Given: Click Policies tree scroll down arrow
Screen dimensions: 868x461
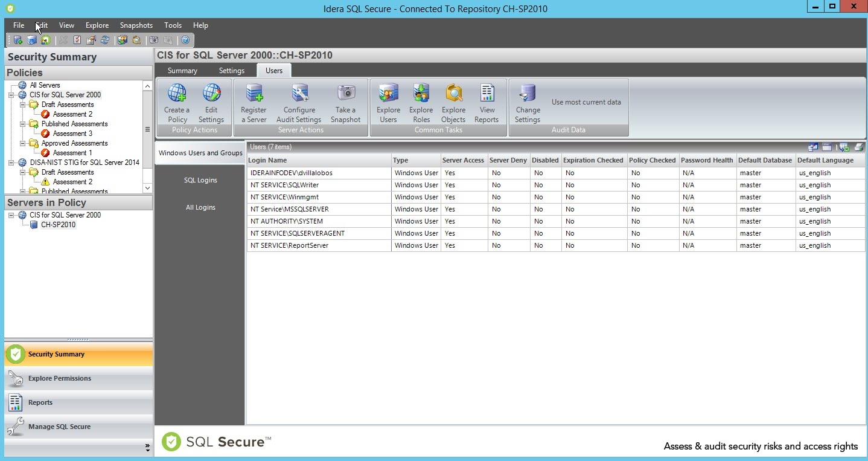Looking at the screenshot, I should (147, 189).
